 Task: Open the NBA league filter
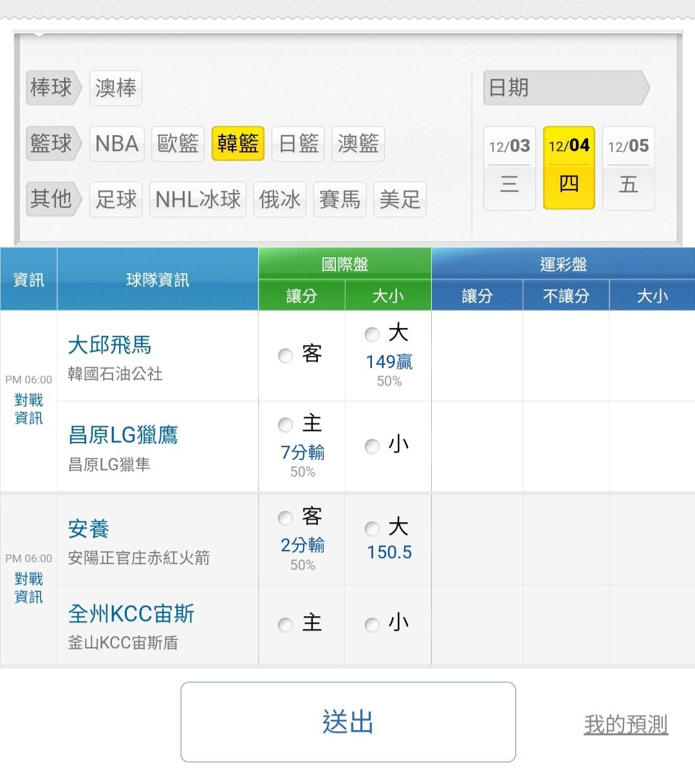pos(116,143)
